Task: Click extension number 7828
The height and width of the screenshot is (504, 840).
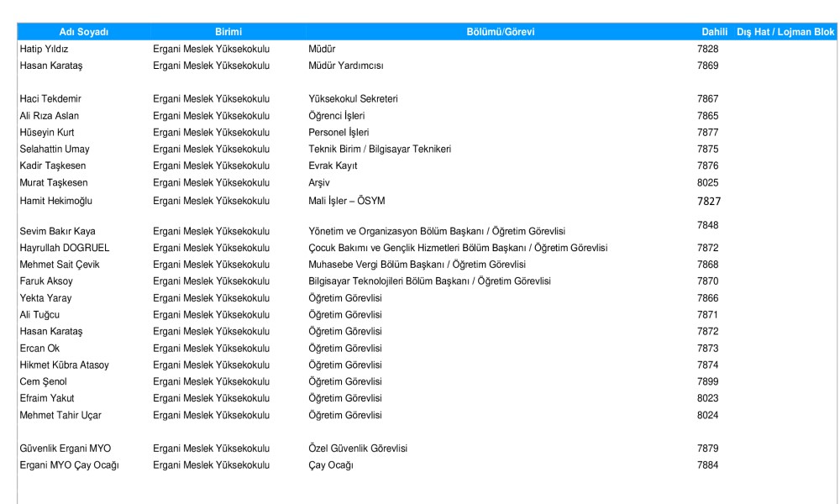Action: 707,50
